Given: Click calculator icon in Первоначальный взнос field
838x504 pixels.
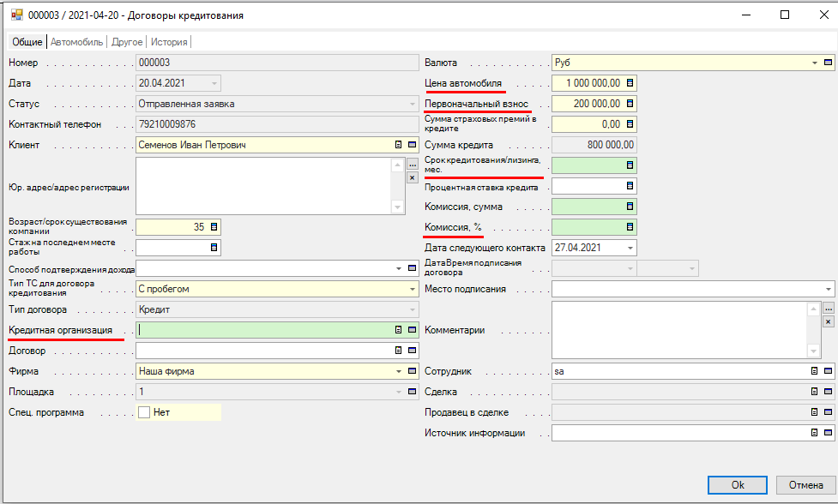Looking at the screenshot, I should pos(630,104).
